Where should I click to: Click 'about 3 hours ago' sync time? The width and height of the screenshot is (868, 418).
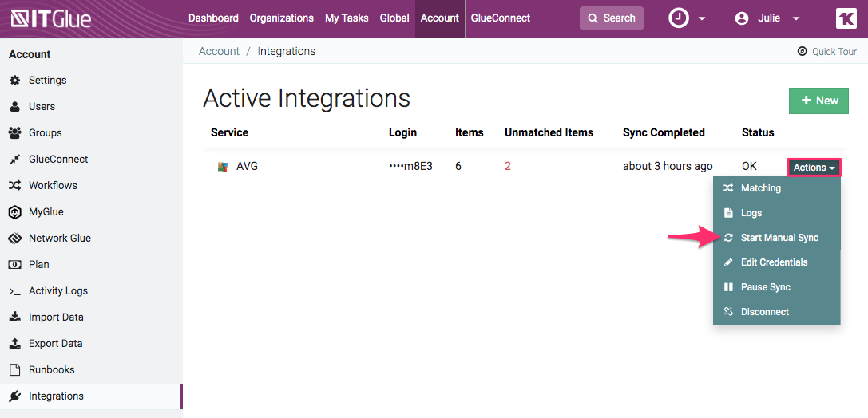668,166
